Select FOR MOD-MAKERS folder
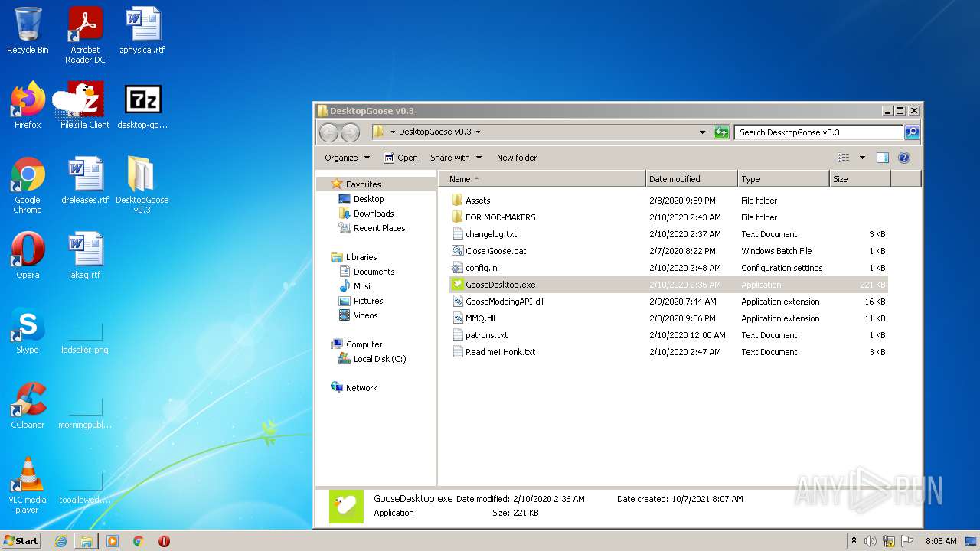This screenshot has width=980, height=551. coord(500,217)
